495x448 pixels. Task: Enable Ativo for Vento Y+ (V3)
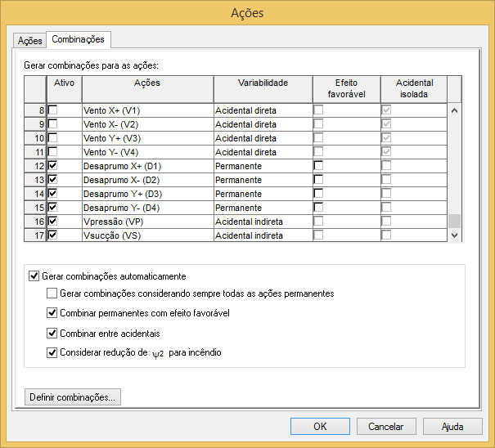pos(52,138)
